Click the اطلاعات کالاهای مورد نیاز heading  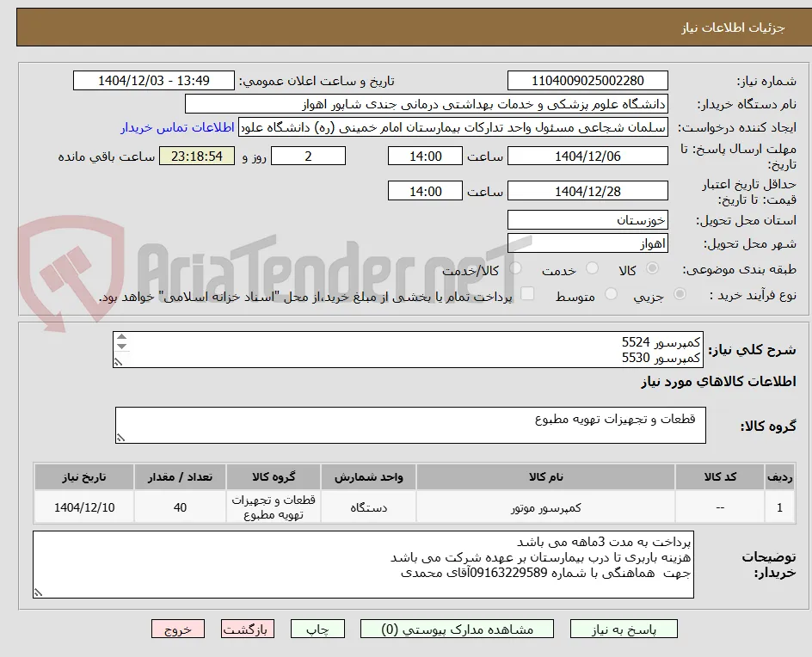718,382
